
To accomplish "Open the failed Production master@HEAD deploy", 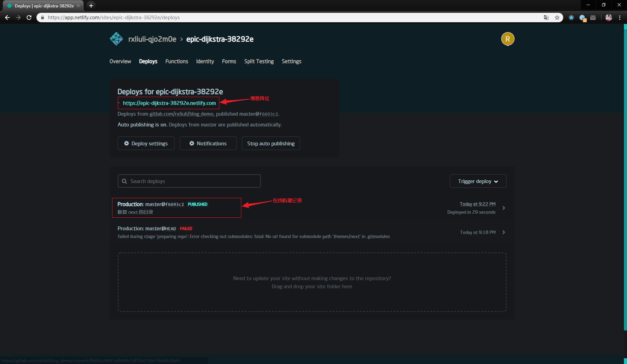I will coord(312,232).
